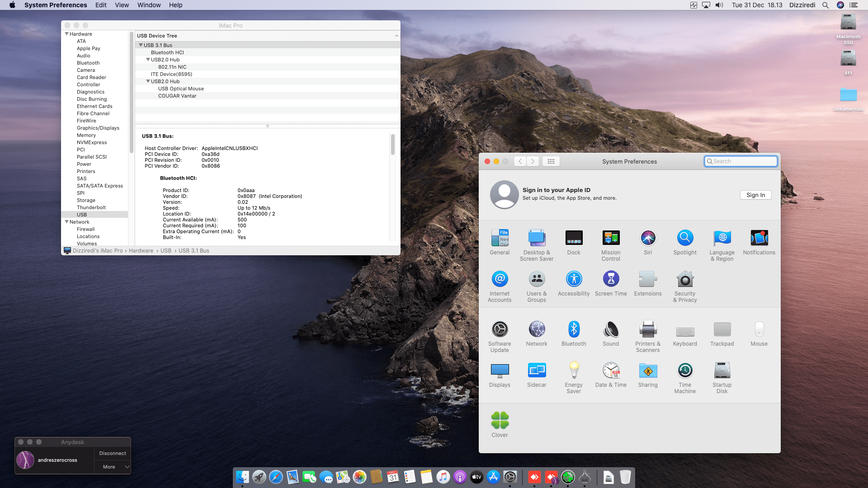Open the Edit menu
The height and width of the screenshot is (488, 868).
[101, 5]
